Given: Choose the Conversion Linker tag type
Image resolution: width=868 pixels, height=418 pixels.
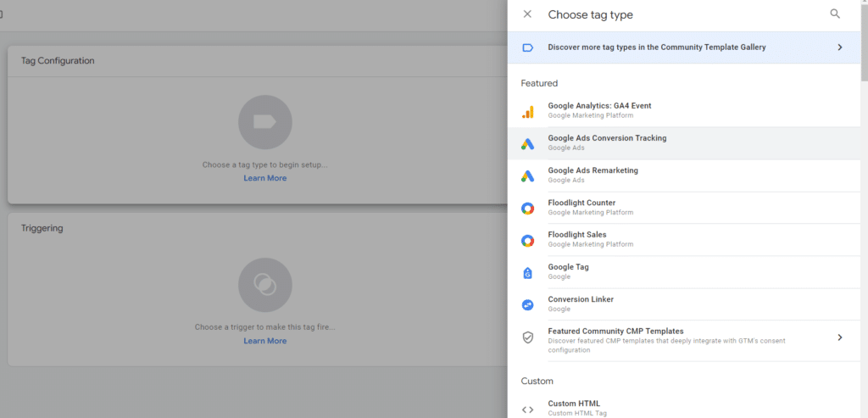Looking at the screenshot, I should click(x=684, y=304).
